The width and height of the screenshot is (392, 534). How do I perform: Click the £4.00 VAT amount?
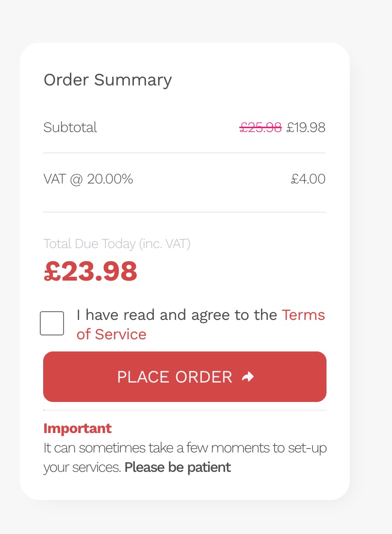pos(308,179)
